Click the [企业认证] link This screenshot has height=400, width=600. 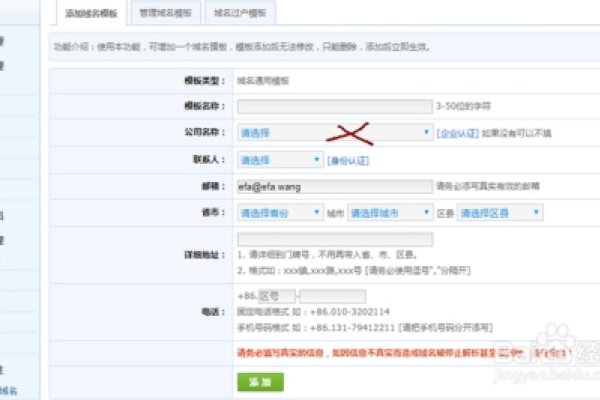[458, 133]
